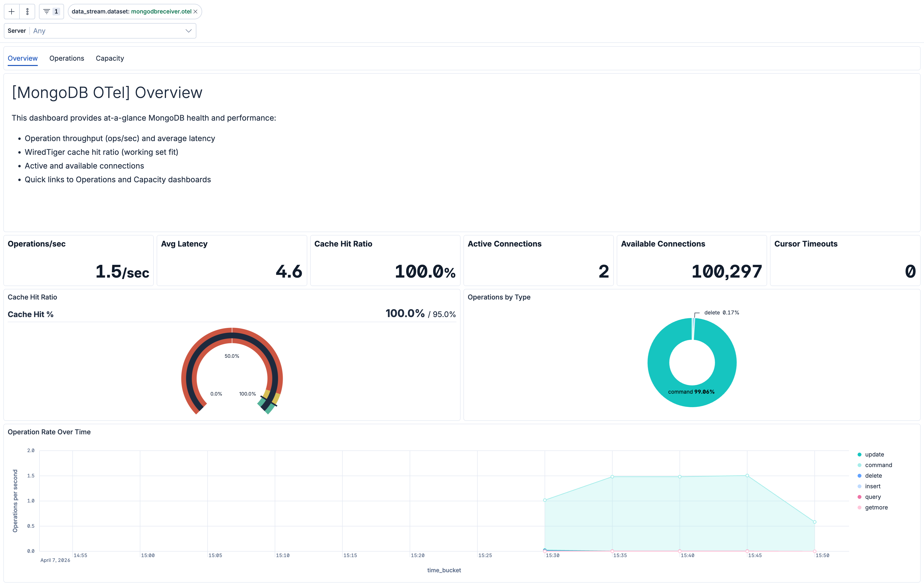Screen dimensions: 924x586
Task: Expand the filter count badge showing 1
Action: pyautogui.click(x=56, y=11)
